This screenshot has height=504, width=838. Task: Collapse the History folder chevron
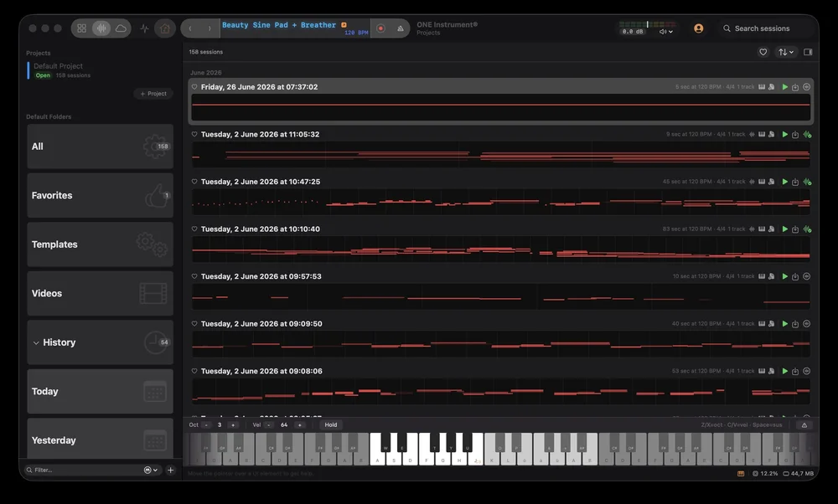(x=36, y=342)
